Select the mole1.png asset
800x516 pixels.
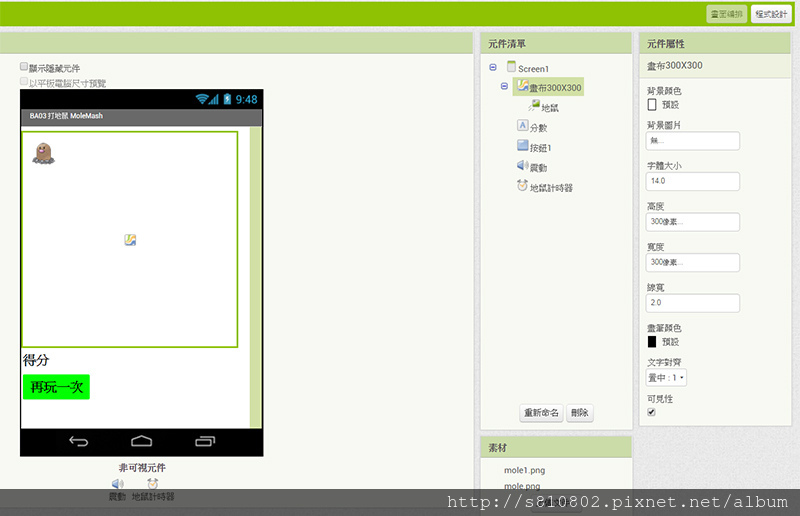(524, 470)
